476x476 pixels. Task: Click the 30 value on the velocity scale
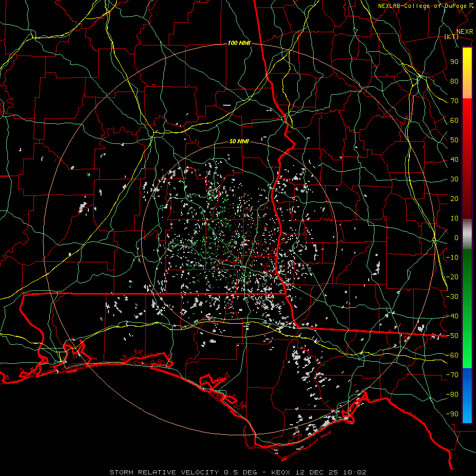pos(454,179)
